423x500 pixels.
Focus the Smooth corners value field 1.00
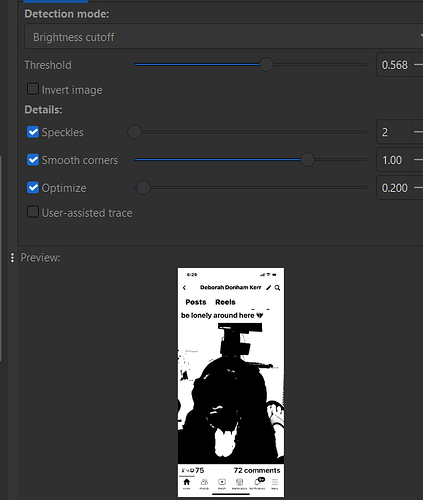click(395, 160)
